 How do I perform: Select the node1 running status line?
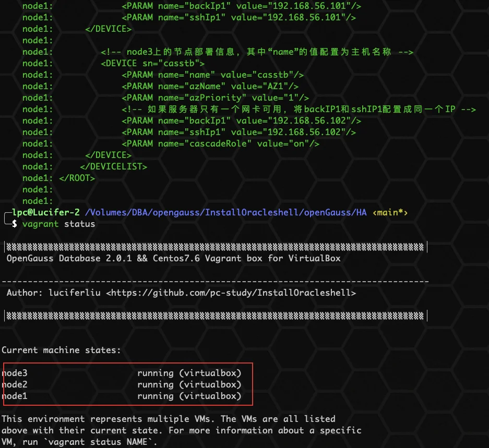[122, 396]
